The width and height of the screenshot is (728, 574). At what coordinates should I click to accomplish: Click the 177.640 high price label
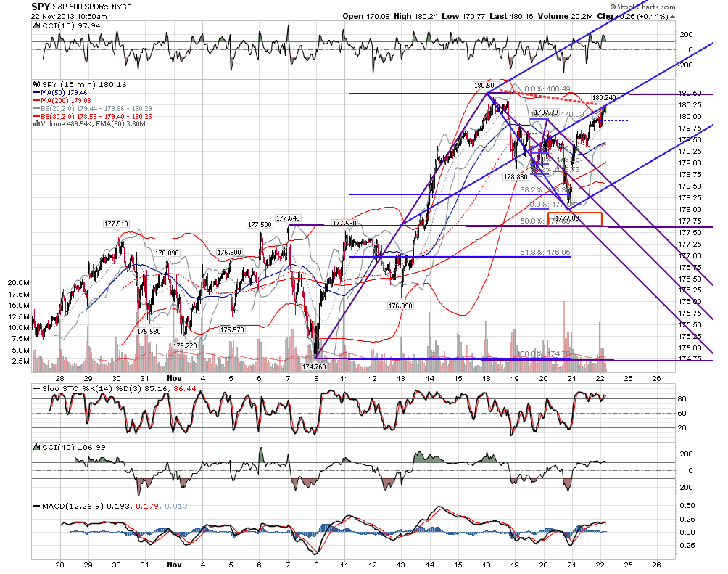tap(288, 218)
